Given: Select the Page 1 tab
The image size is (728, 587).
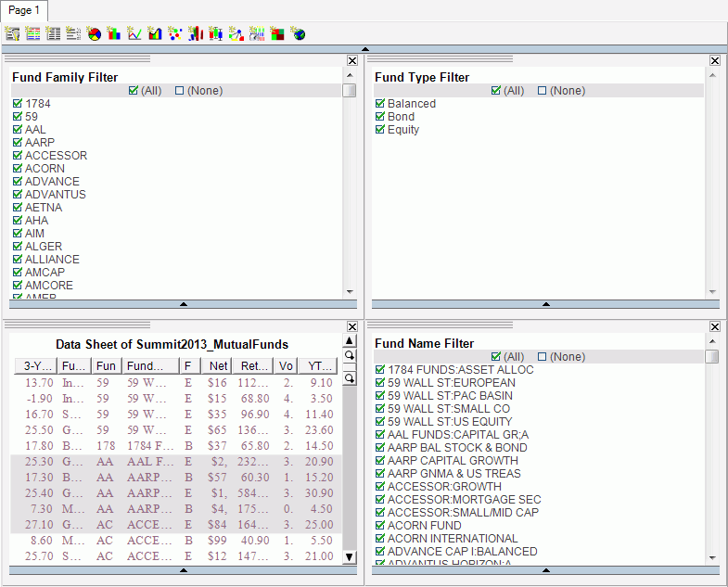Looking at the screenshot, I should (x=24, y=10).
